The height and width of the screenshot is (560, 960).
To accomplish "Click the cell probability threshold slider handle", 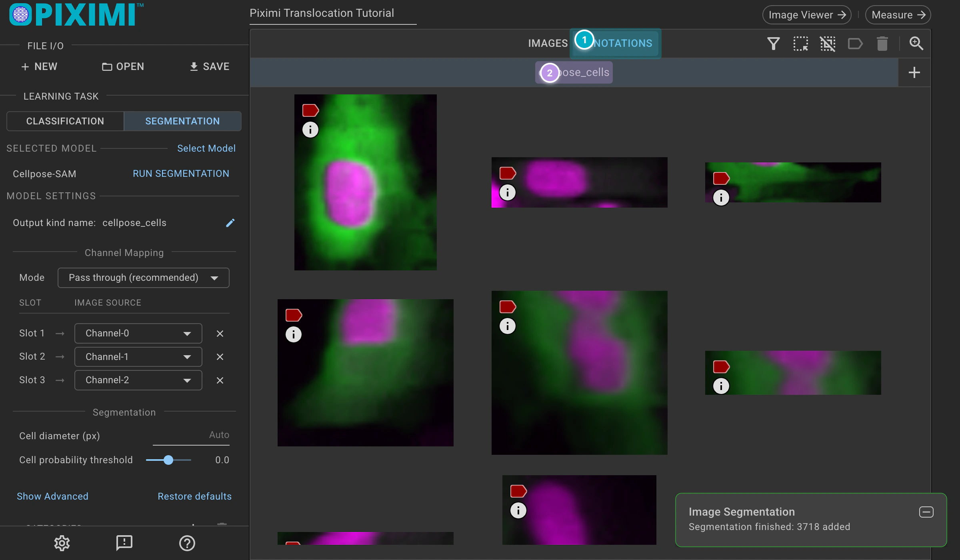I will [168, 460].
